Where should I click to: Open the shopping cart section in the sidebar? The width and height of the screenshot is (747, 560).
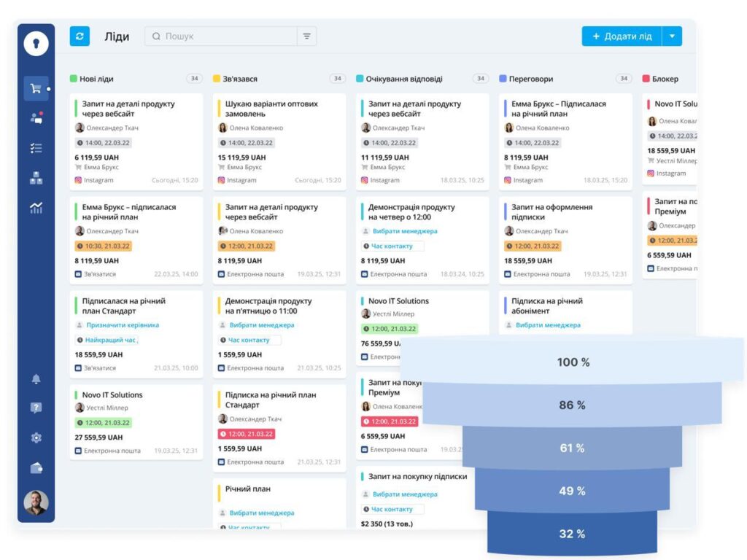coord(36,89)
